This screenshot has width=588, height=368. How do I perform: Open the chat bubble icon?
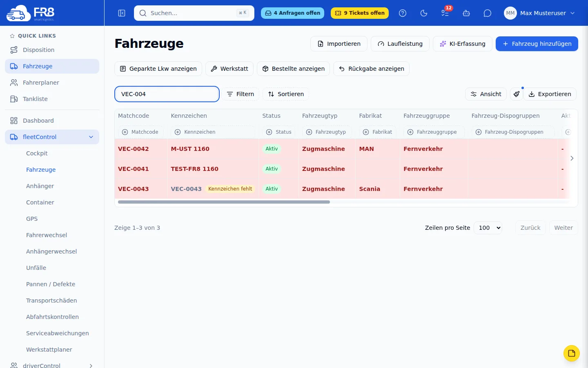click(488, 13)
